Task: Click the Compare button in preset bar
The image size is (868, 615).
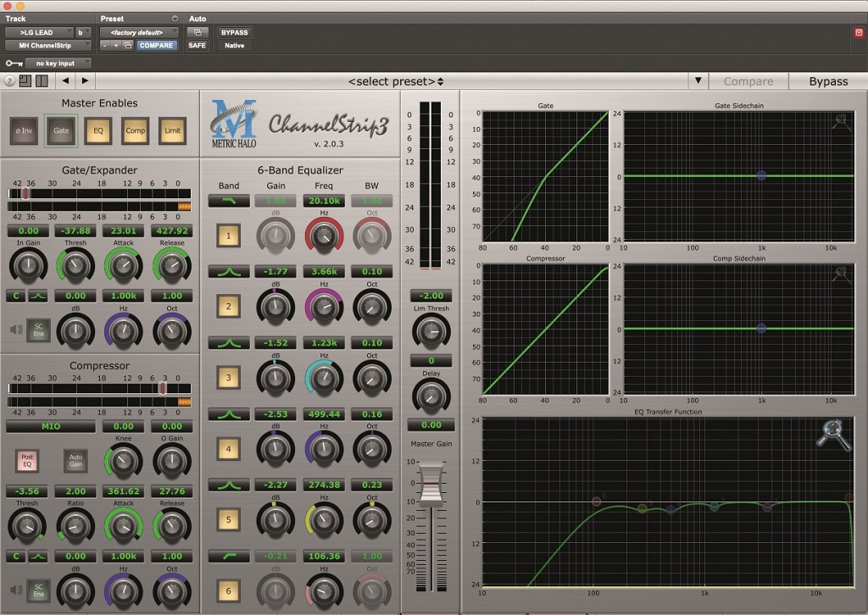Action: click(748, 81)
